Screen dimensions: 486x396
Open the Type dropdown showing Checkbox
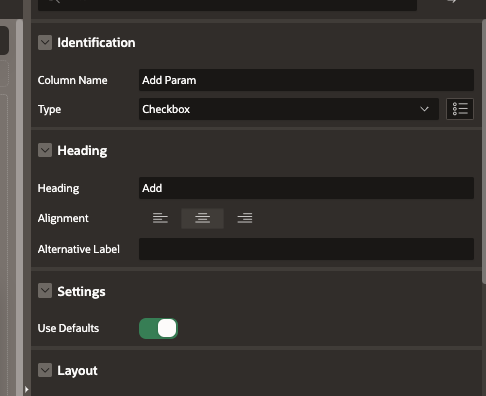point(289,109)
